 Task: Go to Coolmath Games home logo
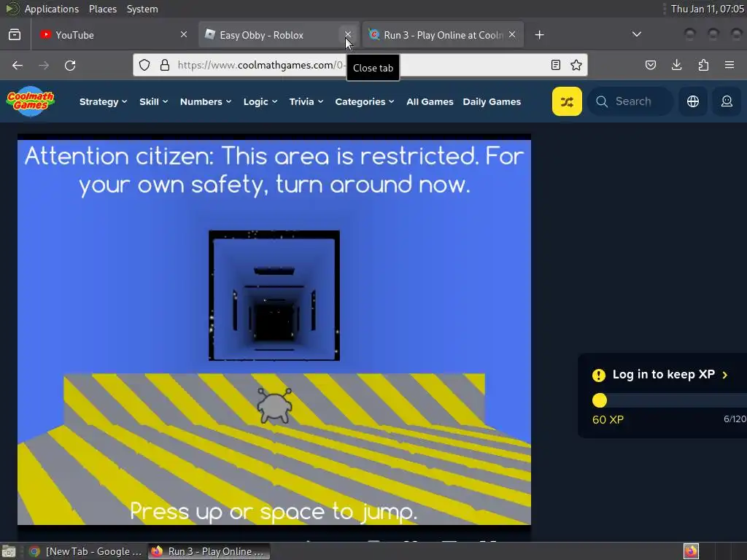31,101
